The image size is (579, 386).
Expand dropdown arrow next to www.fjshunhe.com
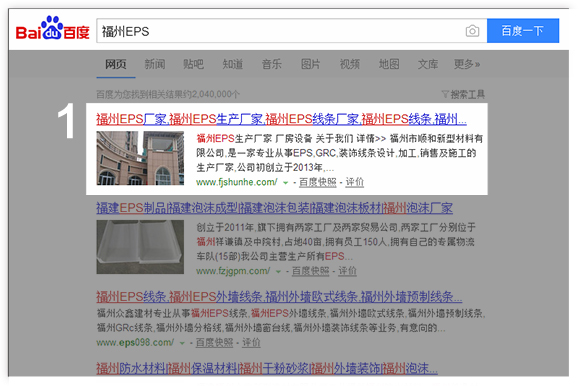[x=285, y=182]
